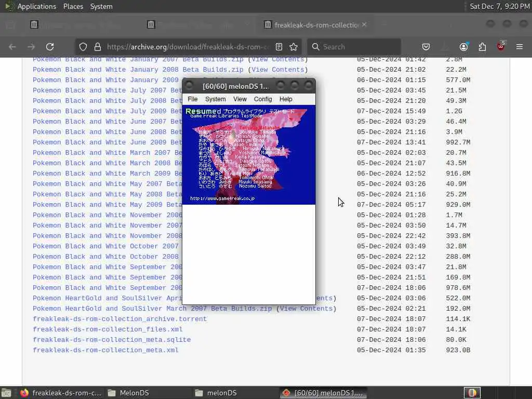Open the System menu in top panel

click(101, 6)
